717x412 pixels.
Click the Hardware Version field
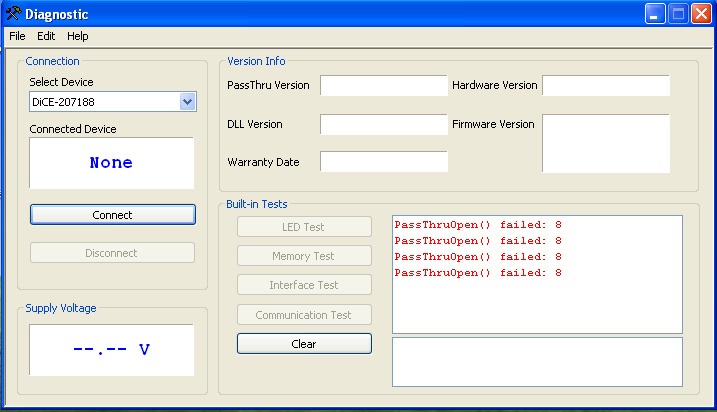tap(606, 86)
